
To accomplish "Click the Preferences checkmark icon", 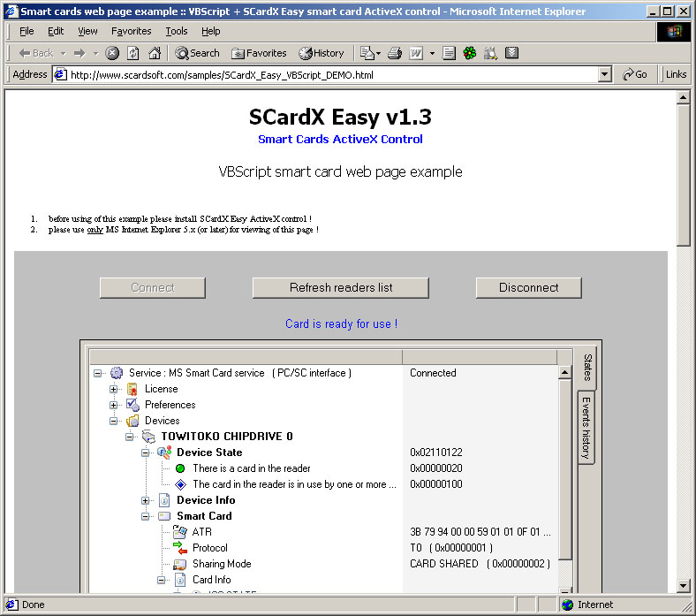I will point(132,405).
